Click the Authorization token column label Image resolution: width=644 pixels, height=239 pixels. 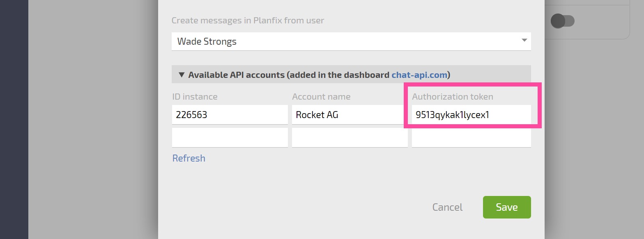point(453,97)
